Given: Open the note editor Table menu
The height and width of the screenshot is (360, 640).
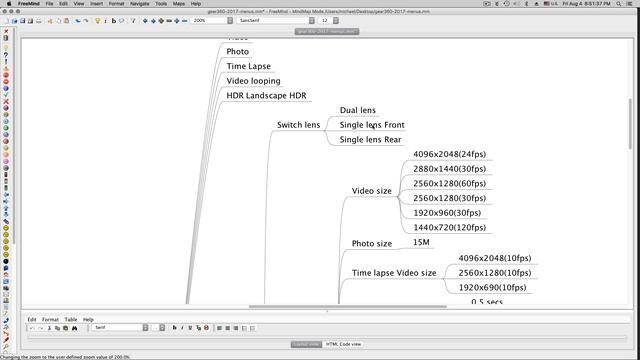Looking at the screenshot, I should (71, 320).
